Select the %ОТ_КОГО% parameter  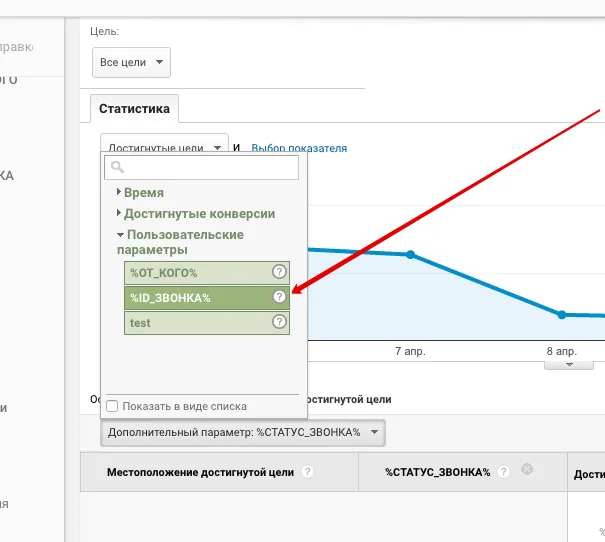[x=207, y=273]
